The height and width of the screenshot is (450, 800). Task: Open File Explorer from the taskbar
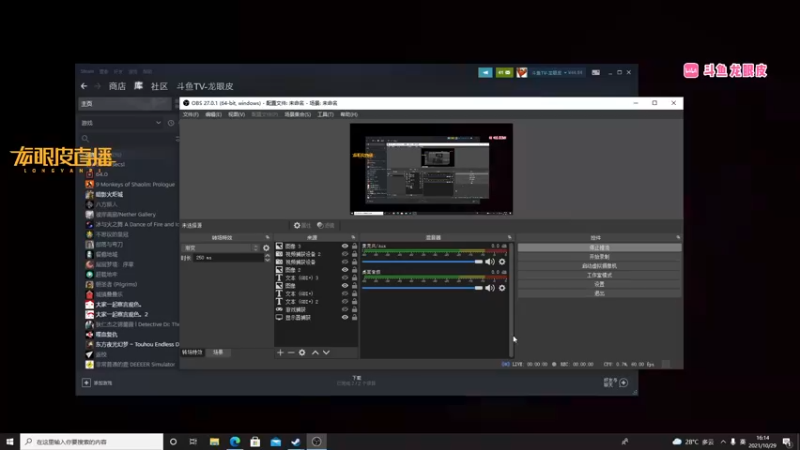tap(214, 441)
